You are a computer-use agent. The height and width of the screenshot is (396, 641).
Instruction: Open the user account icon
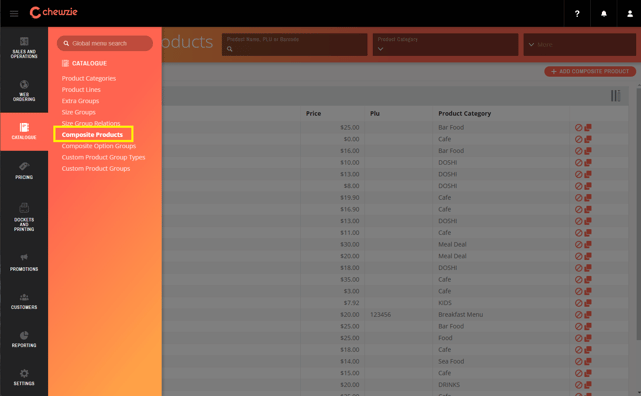630,13
